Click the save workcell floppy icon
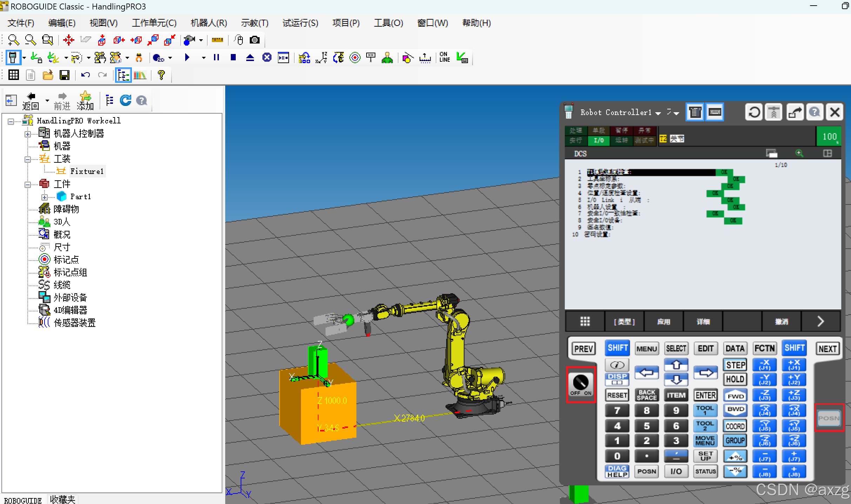This screenshot has height=504, width=851. 65,75
